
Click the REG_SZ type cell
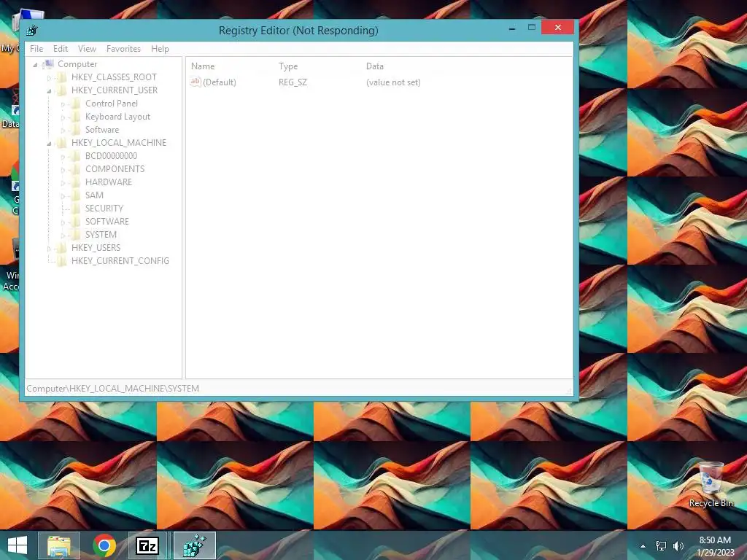(293, 82)
